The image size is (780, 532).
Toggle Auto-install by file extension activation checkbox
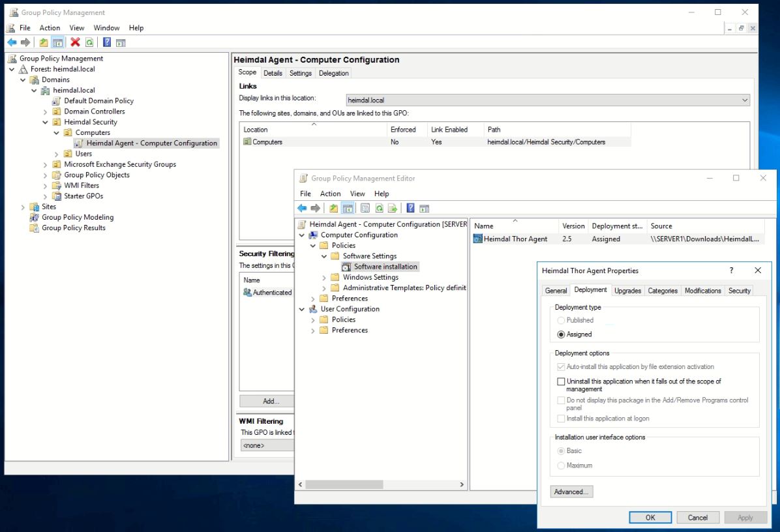coord(561,367)
